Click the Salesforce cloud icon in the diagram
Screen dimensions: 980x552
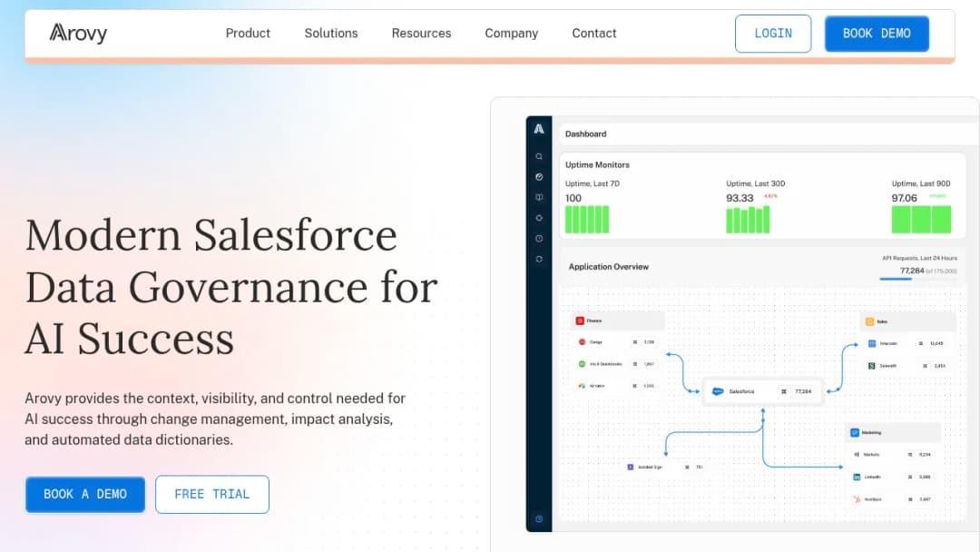coord(718,391)
